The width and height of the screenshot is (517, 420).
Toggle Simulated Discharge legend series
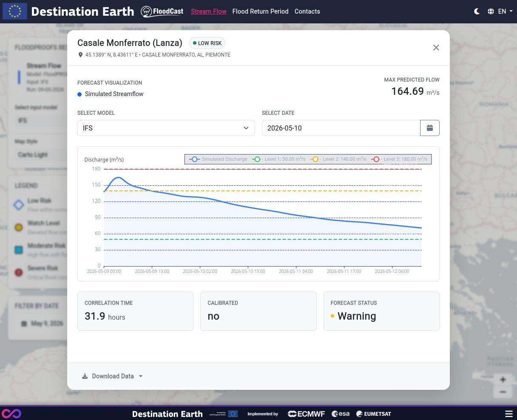point(218,159)
